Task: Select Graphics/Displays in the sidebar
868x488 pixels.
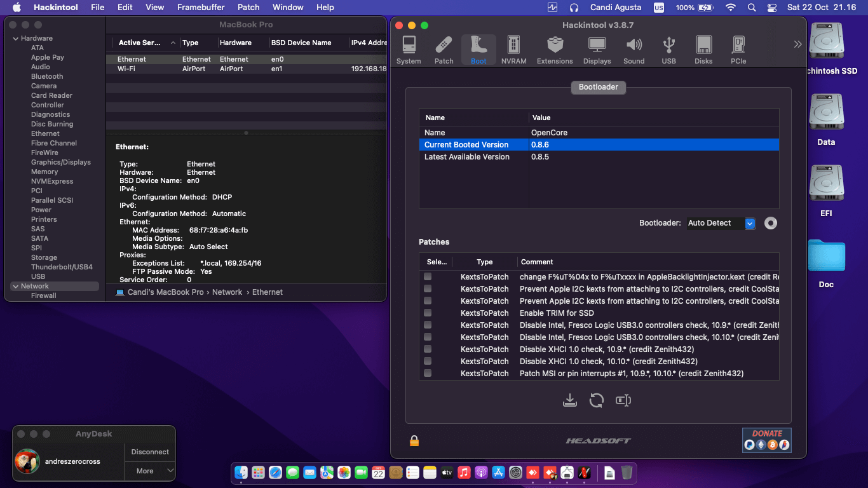Action: (x=61, y=162)
